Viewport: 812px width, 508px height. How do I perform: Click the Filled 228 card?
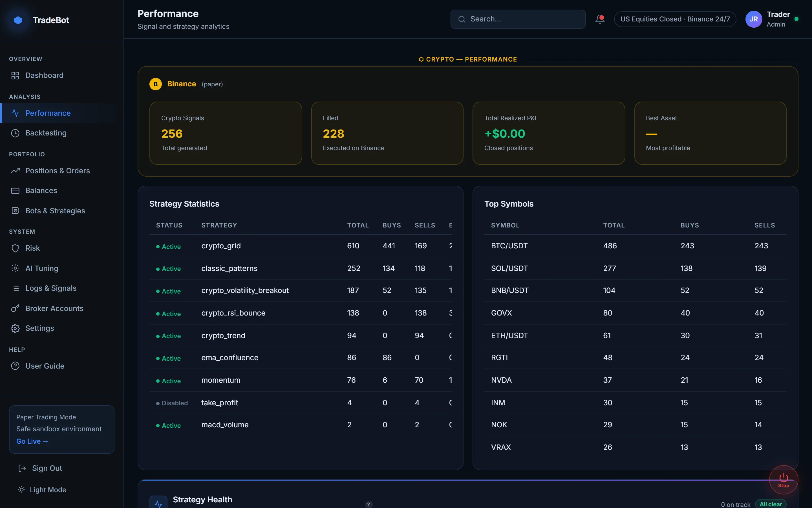[387, 133]
